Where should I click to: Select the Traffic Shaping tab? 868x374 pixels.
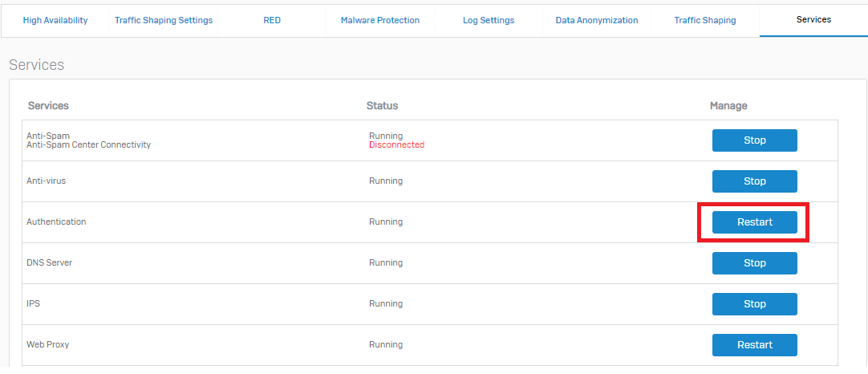705,20
